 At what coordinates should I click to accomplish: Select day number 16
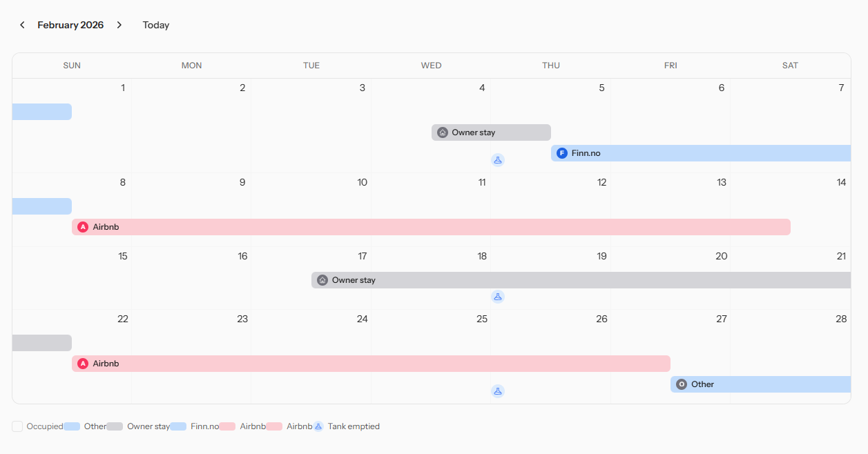(x=242, y=256)
